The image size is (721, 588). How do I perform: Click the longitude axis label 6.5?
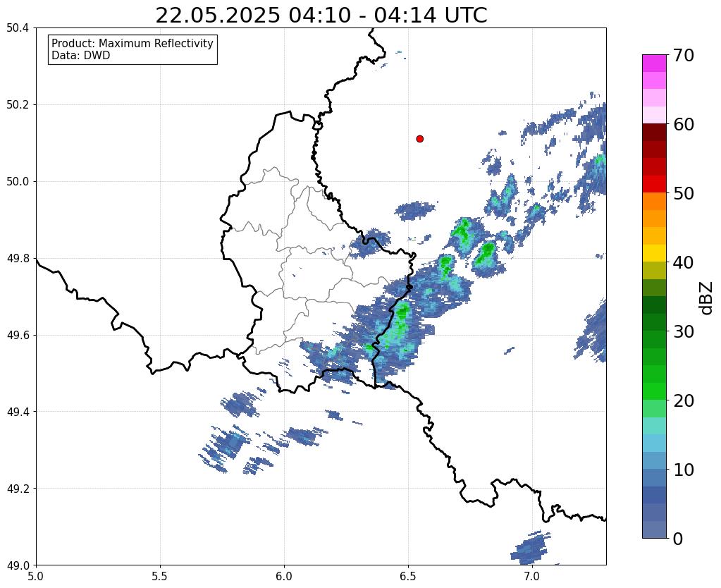pyautogui.click(x=408, y=576)
